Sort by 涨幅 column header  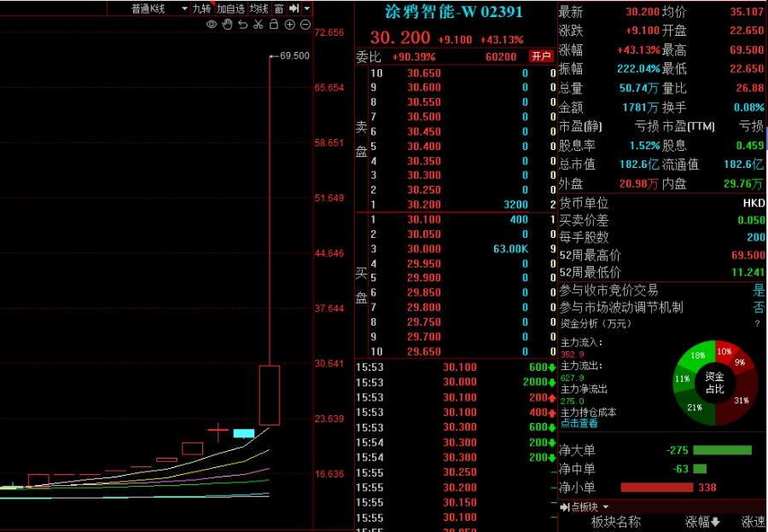pyautogui.click(x=703, y=522)
